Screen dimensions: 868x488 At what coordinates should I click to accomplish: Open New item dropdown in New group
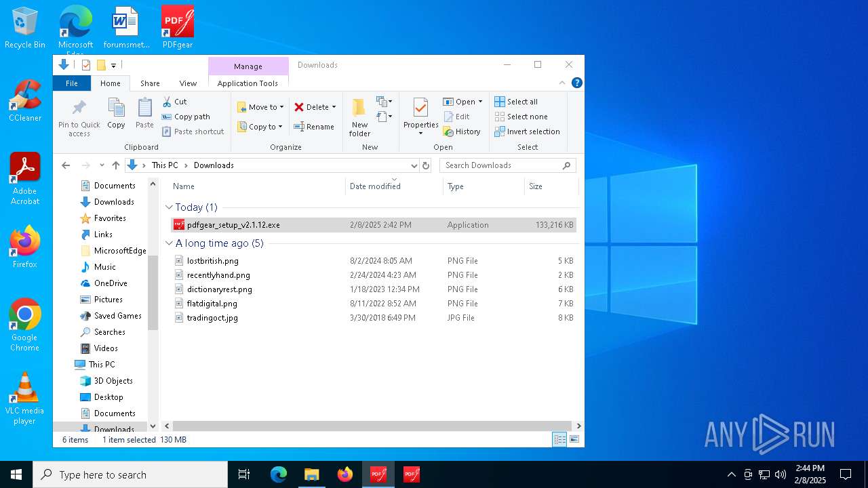pyautogui.click(x=384, y=102)
